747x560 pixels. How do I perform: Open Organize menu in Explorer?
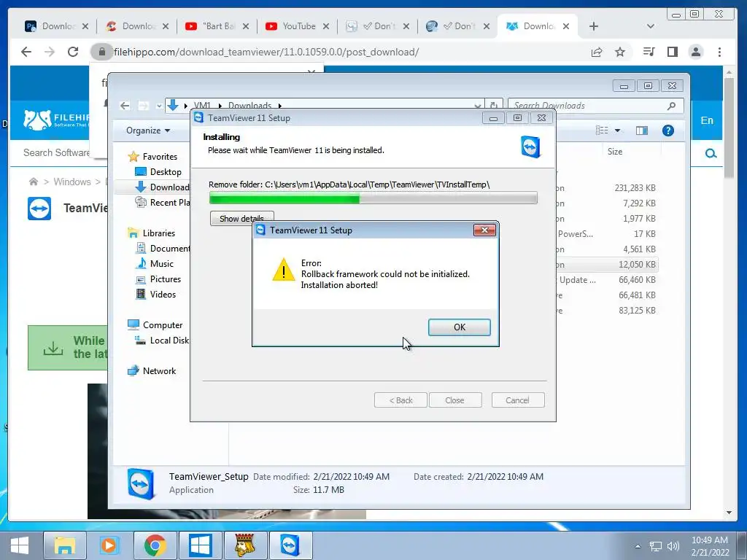(x=147, y=131)
